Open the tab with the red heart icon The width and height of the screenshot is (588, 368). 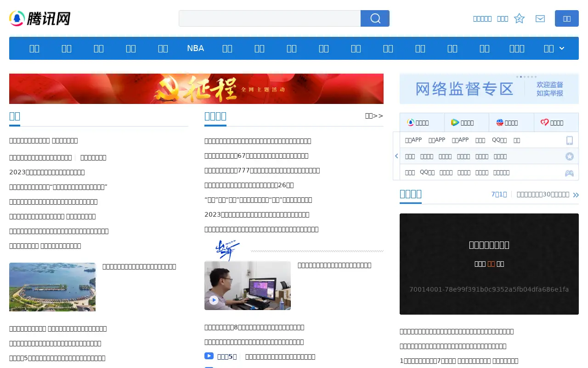click(556, 122)
